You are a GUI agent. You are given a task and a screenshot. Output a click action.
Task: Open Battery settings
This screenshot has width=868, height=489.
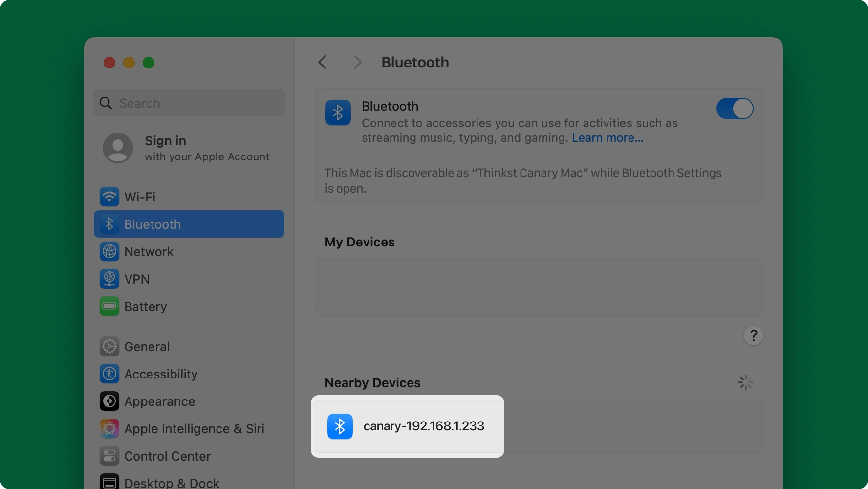click(x=189, y=307)
